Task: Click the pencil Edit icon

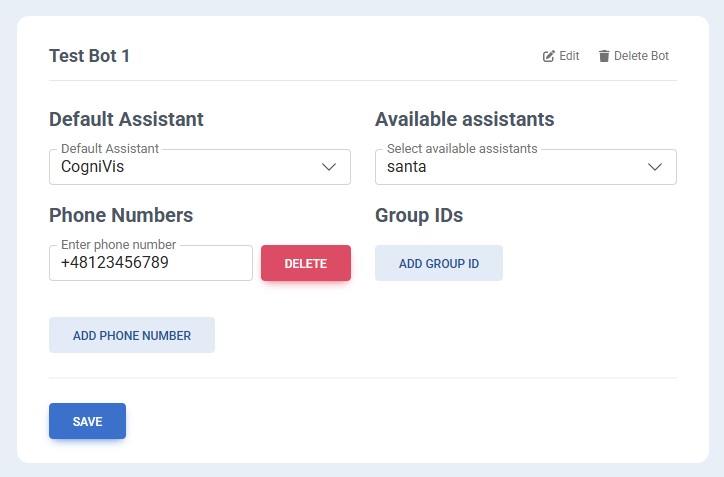Action: [548, 56]
